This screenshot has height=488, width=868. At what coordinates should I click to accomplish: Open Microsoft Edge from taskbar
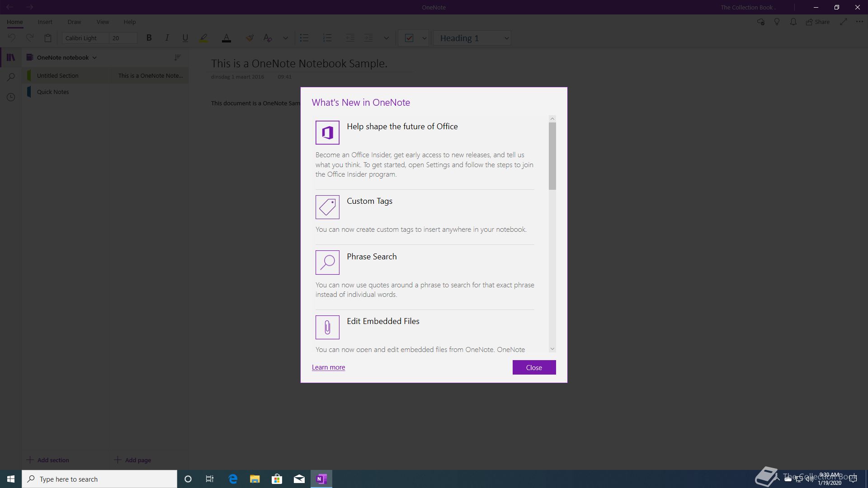tap(233, 479)
